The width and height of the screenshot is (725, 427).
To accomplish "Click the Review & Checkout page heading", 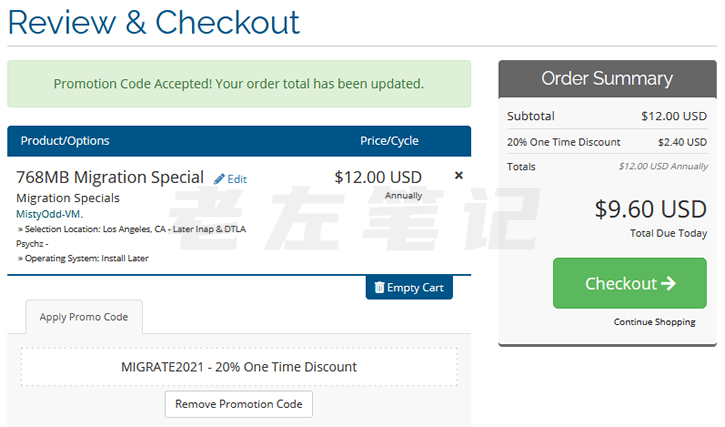I will [x=154, y=21].
